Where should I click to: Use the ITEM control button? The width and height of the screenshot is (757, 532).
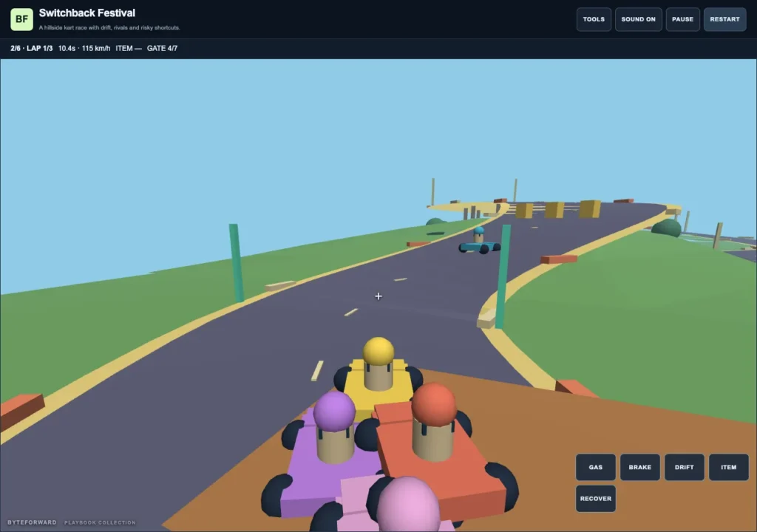pyautogui.click(x=728, y=467)
